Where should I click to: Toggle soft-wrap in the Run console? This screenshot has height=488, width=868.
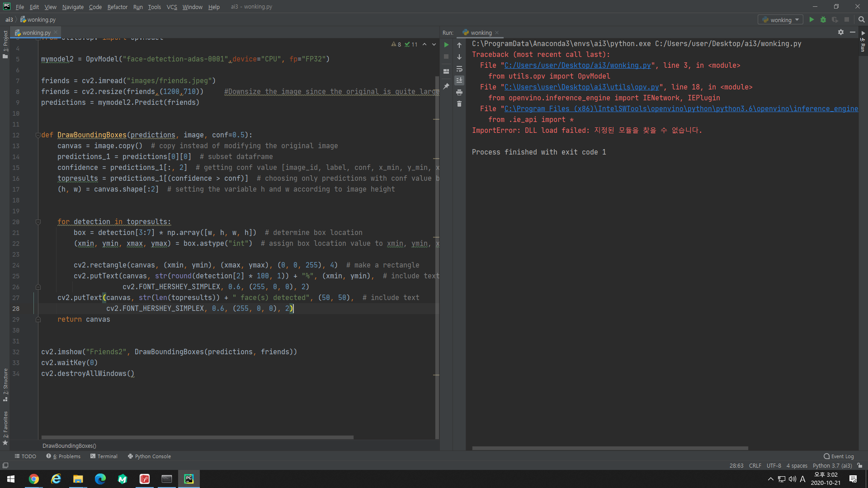459,69
